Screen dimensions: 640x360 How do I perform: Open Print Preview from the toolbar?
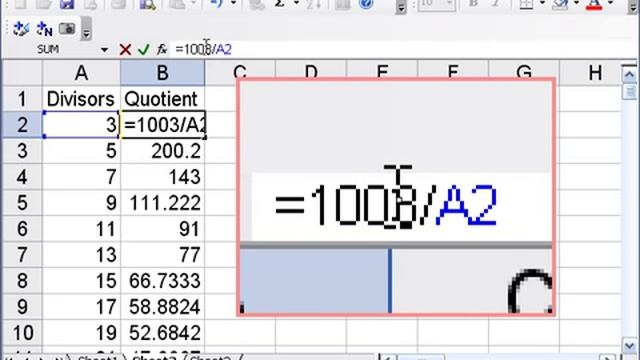point(147,4)
